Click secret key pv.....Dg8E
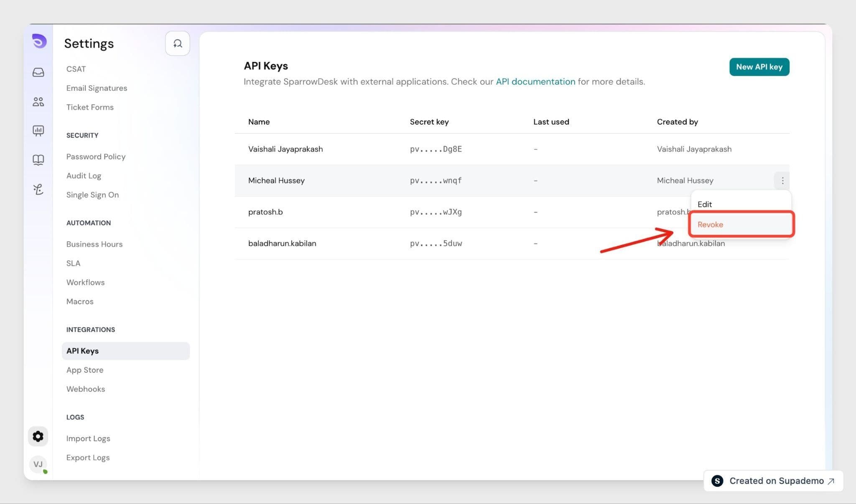This screenshot has width=856, height=504. 436,149
